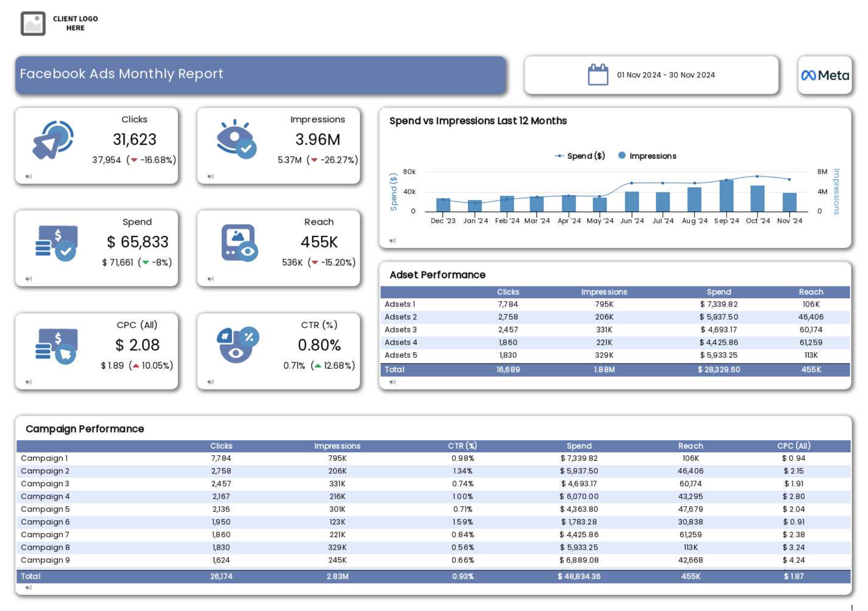
Task: Click the Sep '24 bar in the chart
Action: tap(726, 196)
